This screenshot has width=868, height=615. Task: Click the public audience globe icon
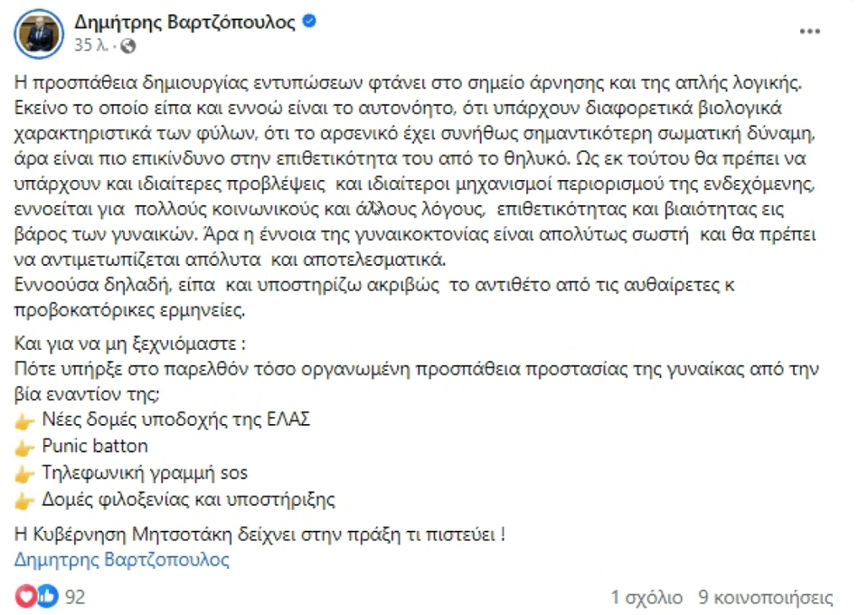pos(127,45)
